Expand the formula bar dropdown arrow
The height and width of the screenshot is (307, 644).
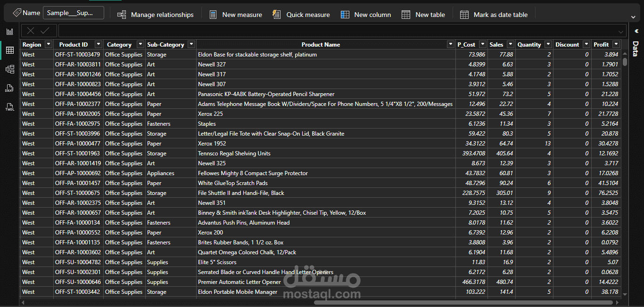(621, 32)
